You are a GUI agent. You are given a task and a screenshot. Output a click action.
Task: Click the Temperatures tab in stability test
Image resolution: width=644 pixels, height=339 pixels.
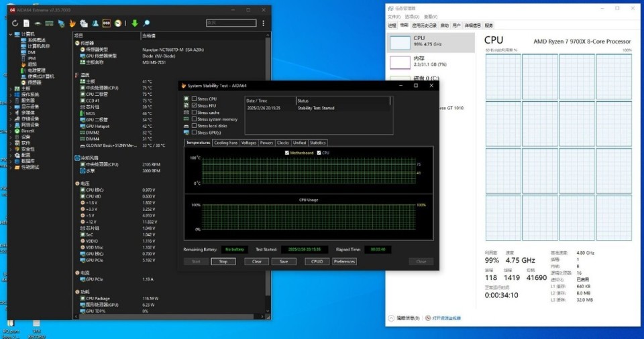tap(198, 143)
